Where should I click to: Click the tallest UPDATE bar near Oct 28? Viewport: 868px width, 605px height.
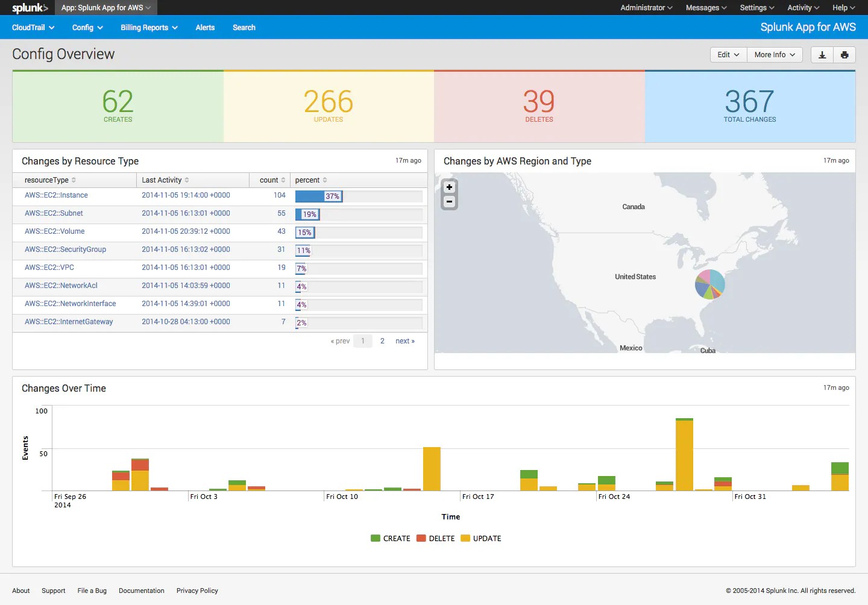[x=684, y=456]
